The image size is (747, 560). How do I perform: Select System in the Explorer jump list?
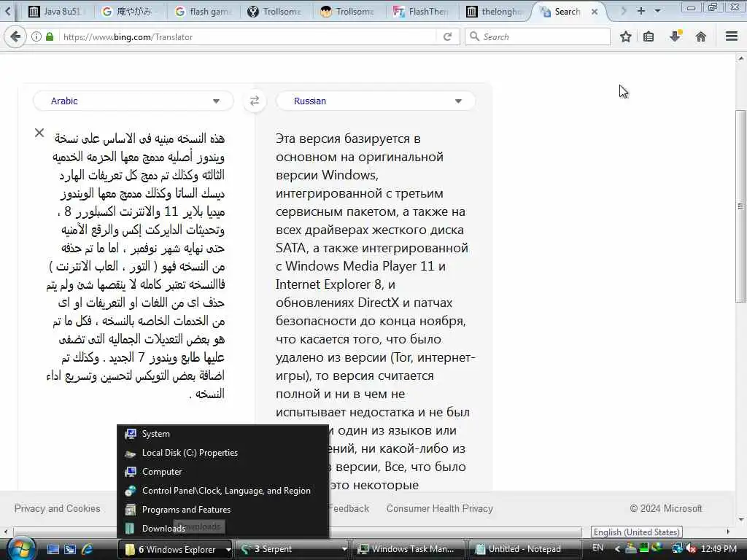[223, 434]
